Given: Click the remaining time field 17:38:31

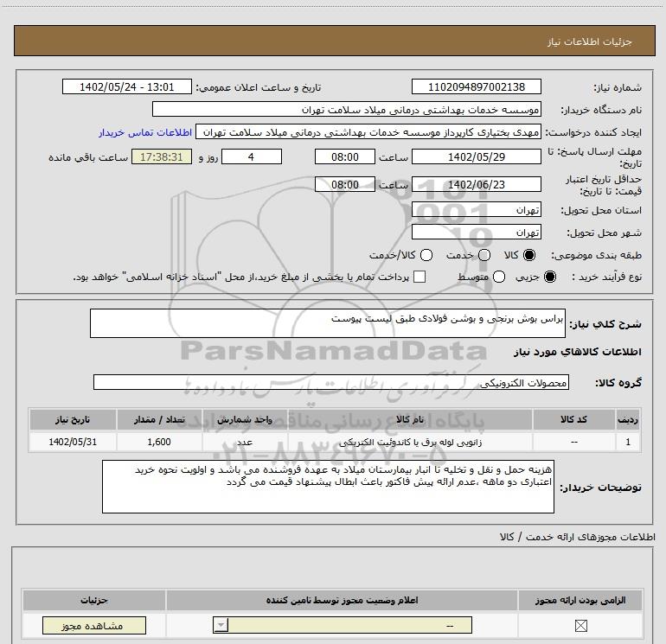Looking at the screenshot, I should (162, 156).
